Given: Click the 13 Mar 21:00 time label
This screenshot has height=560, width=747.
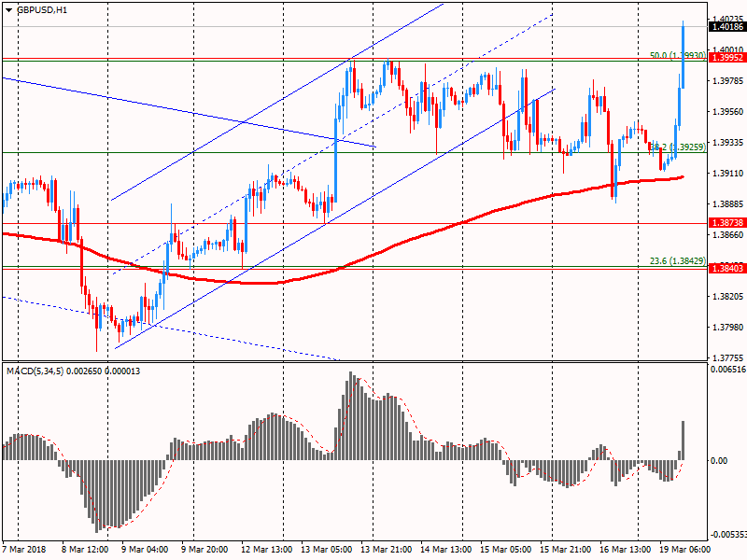Looking at the screenshot, I should pos(387,550).
